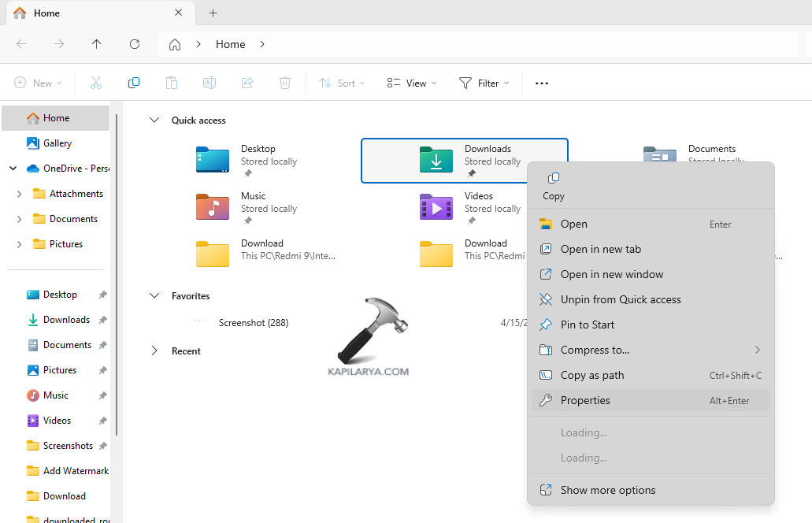The width and height of the screenshot is (812, 523).
Task: Collapse the Quick access section
Action: [x=154, y=121]
